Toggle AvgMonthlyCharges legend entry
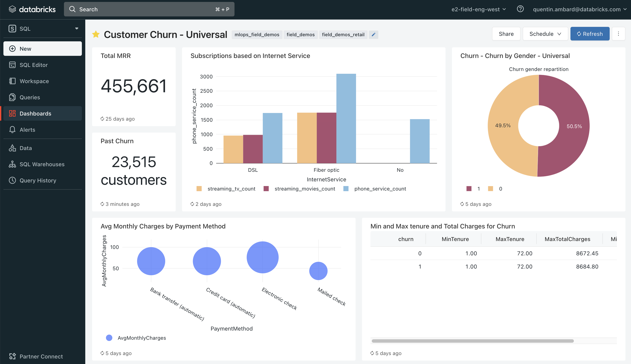 [136, 338]
